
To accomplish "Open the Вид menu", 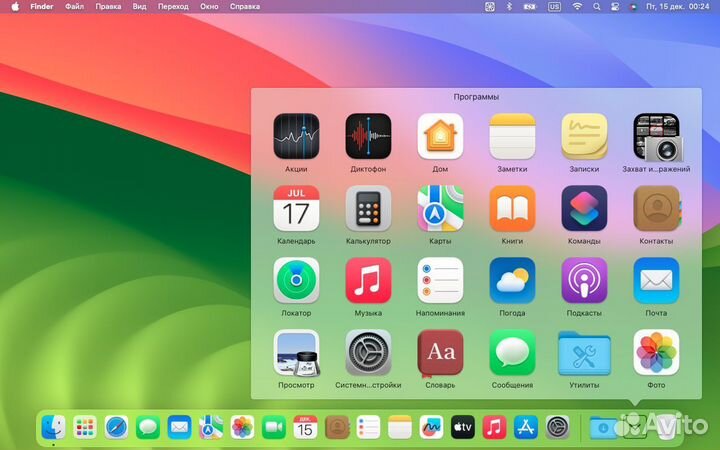I will click(x=140, y=6).
